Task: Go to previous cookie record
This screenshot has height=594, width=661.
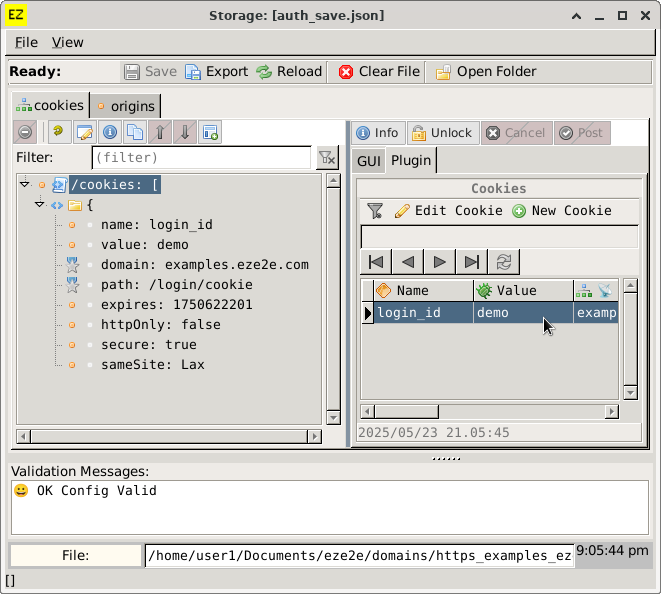Action: click(408, 262)
